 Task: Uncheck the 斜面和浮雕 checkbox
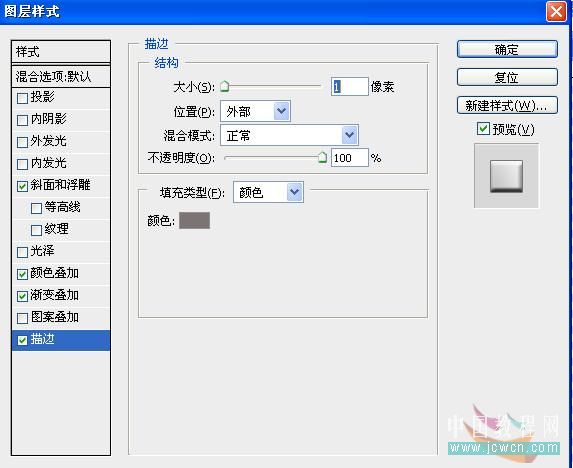pyautogui.click(x=22, y=186)
